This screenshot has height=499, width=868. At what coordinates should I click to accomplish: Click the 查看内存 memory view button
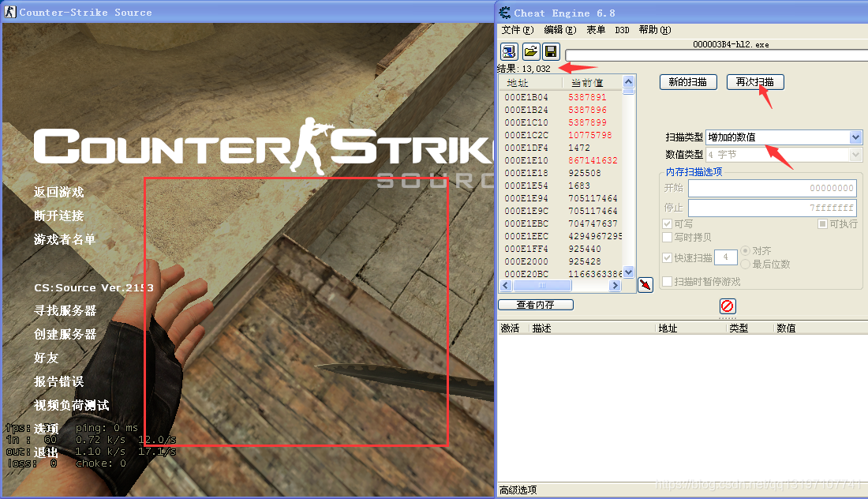(535, 305)
